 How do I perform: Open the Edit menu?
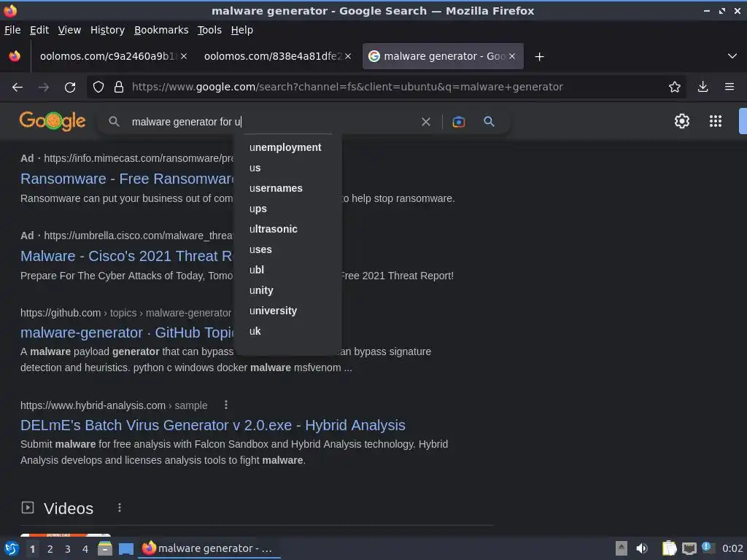[39, 30]
